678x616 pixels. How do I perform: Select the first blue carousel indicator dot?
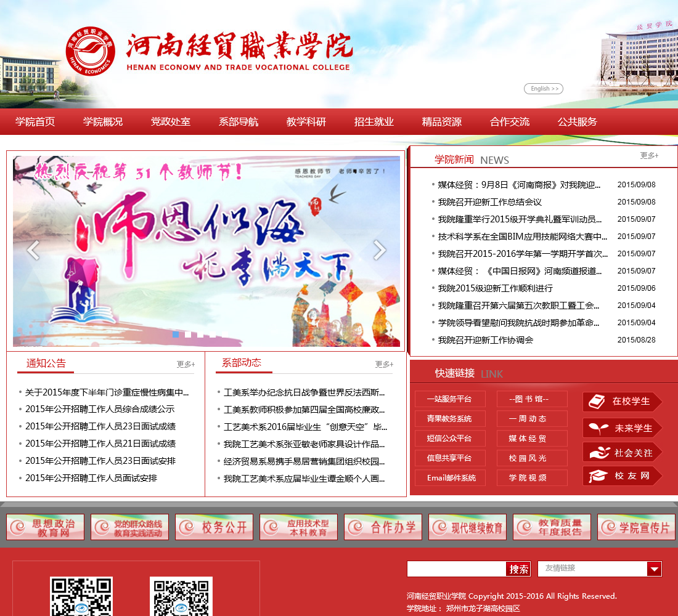click(176, 334)
